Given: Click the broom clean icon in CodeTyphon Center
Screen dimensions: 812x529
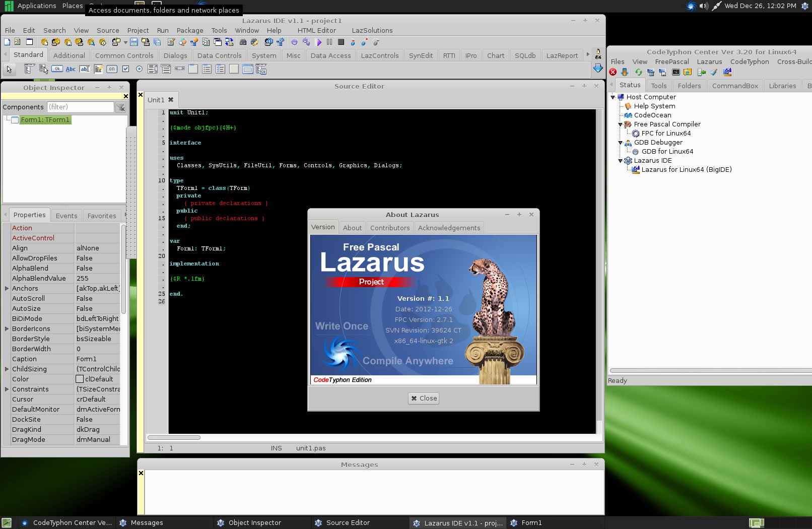Looking at the screenshot, I should [713, 72].
